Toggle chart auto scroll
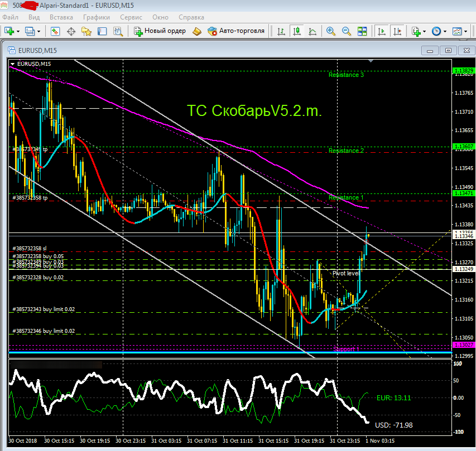The width and height of the screenshot is (476, 451). pos(382,31)
